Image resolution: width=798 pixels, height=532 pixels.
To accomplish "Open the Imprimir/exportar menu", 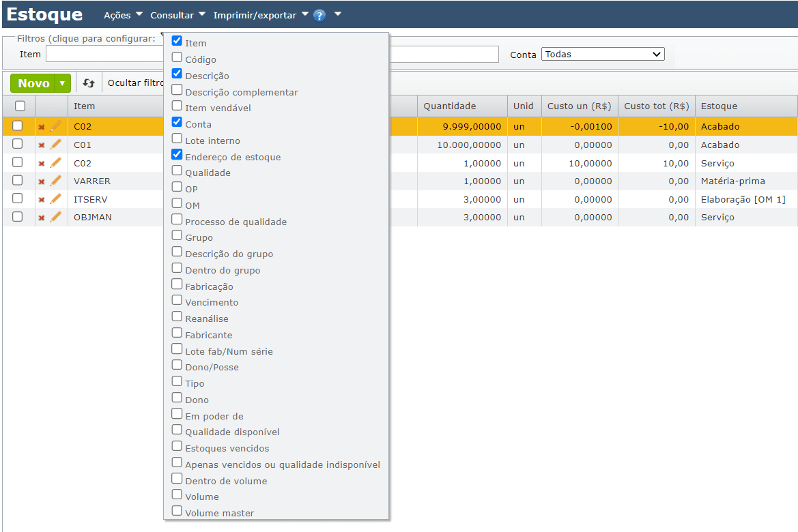I will click(261, 15).
